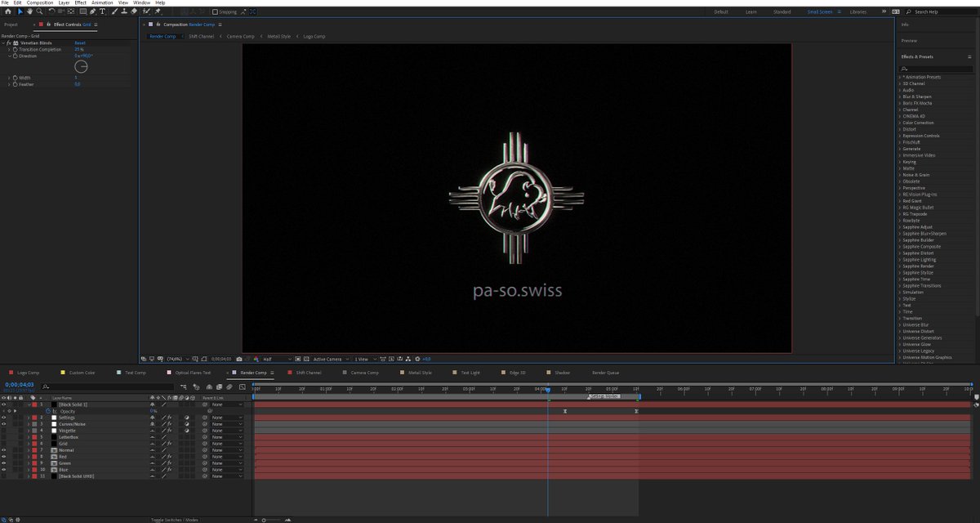Open the Composition menu

[x=40, y=2]
